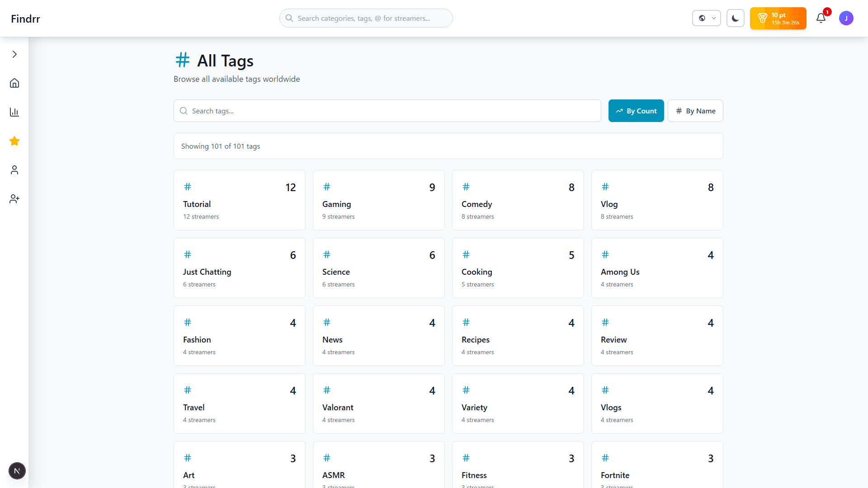Image resolution: width=868 pixels, height=488 pixels.
Task: Open the language selector dropdown
Action: tap(706, 18)
